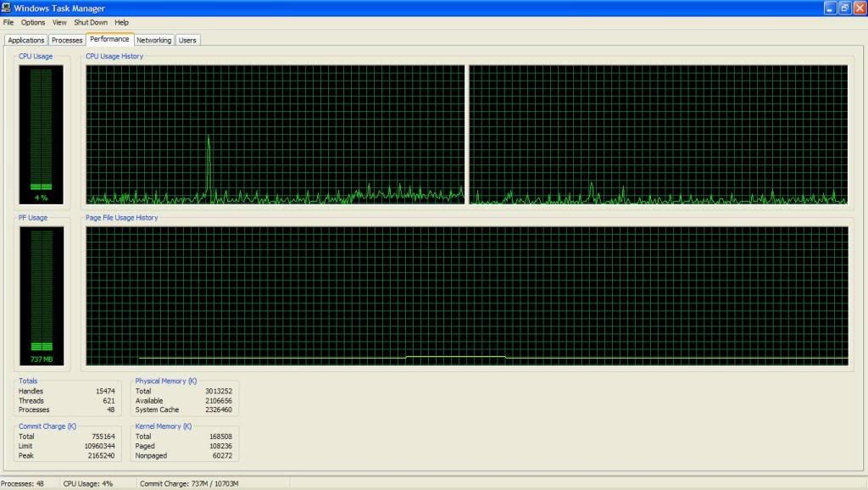Viewport: 868px width, 490px height.
Task: Switch to the Applications tab
Action: point(25,40)
